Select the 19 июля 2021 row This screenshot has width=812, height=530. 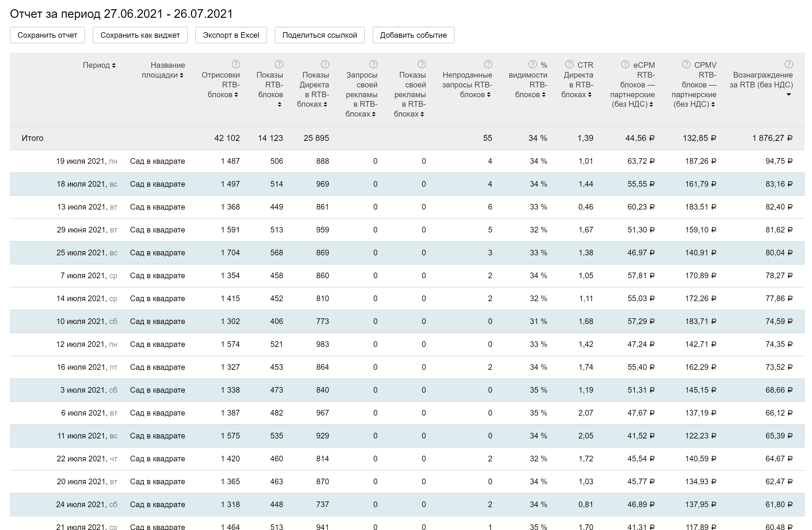coord(86,161)
